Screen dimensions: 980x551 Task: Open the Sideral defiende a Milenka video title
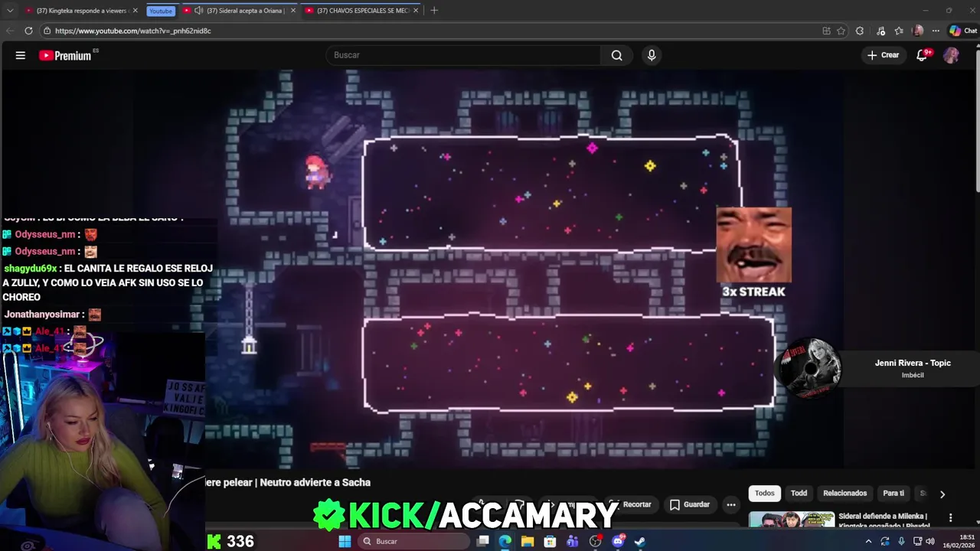[x=884, y=520]
